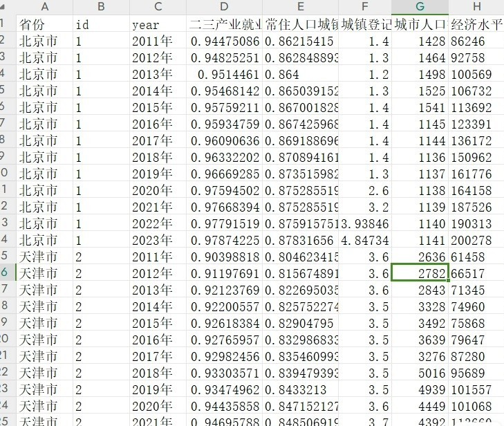Select column B header
The height and width of the screenshot is (426, 504).
click(x=101, y=7)
